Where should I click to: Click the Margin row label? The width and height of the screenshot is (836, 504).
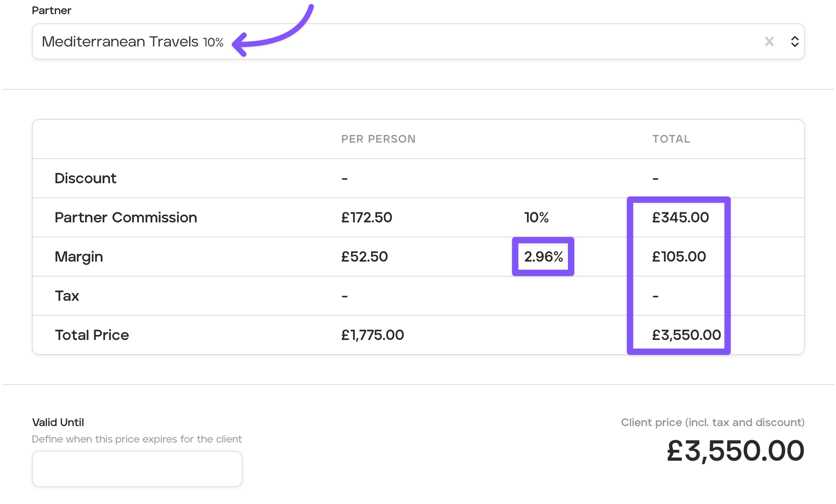click(78, 257)
